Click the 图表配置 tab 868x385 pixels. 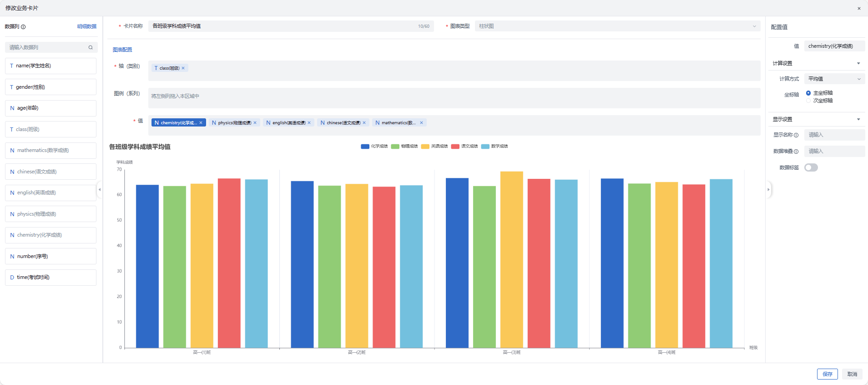click(122, 50)
